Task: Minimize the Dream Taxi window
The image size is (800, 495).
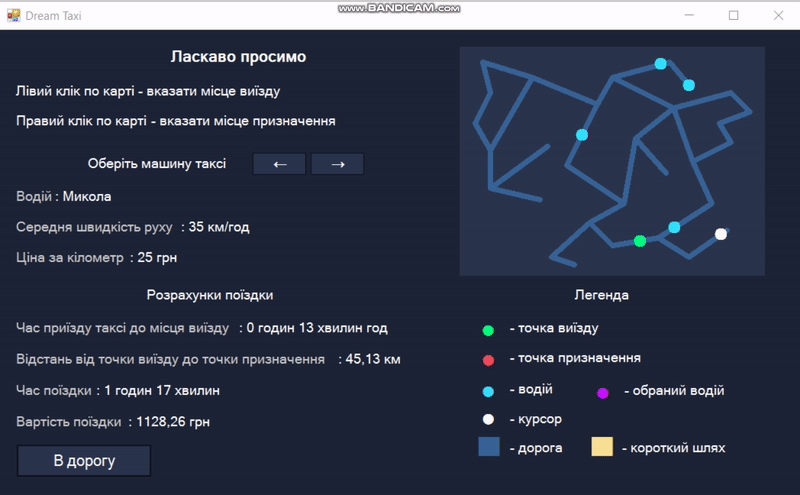Action: tap(688, 15)
